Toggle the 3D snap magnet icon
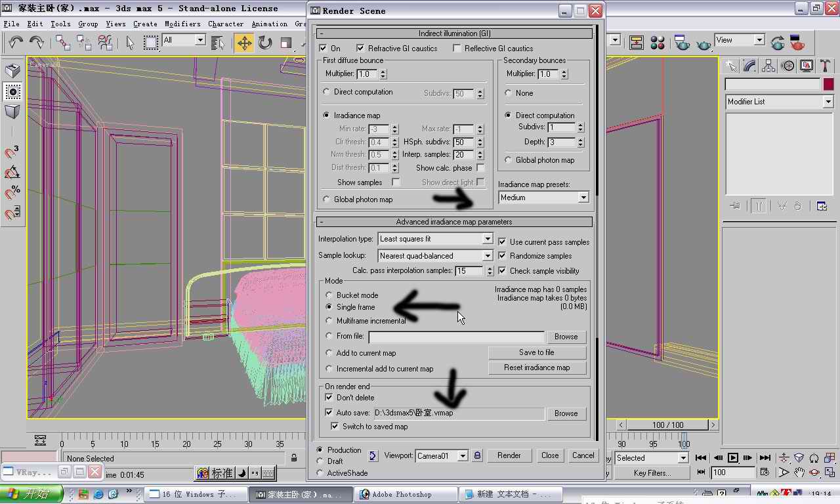 click(12, 153)
